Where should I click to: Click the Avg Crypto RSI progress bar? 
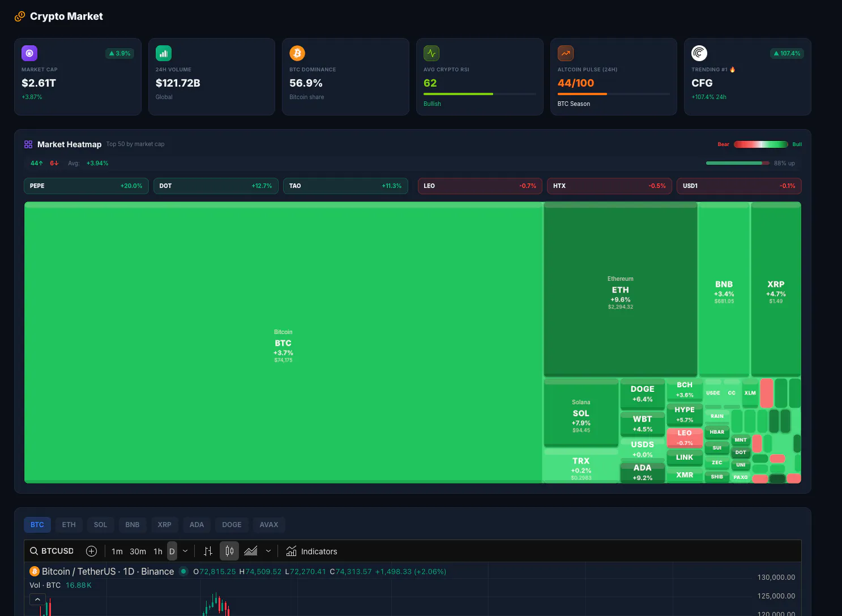point(480,94)
